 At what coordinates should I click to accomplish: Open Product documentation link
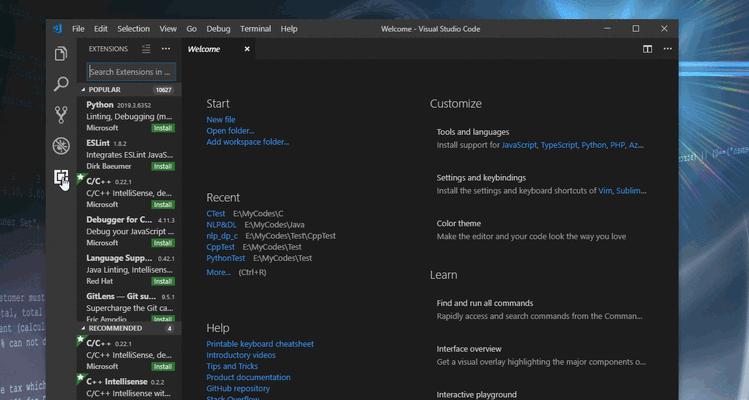point(248,378)
